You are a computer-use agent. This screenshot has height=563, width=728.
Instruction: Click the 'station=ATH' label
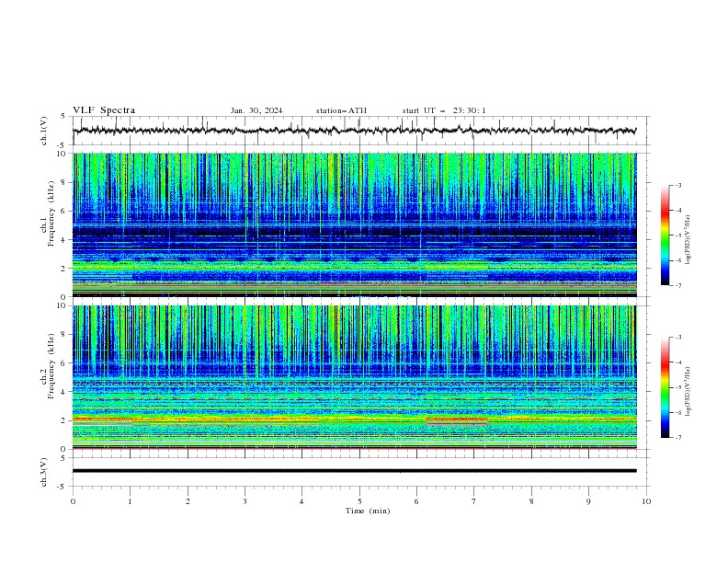coord(341,110)
